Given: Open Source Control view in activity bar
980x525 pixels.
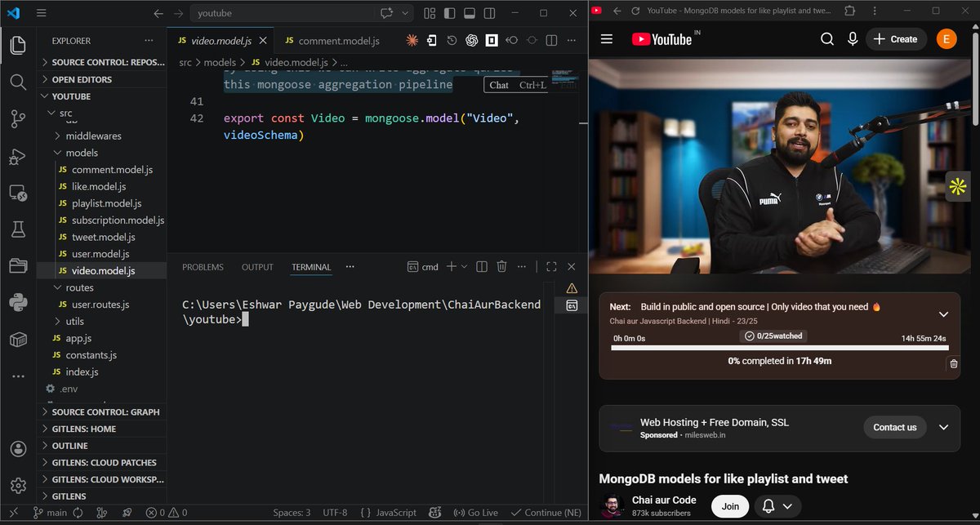Looking at the screenshot, I should 18,119.
